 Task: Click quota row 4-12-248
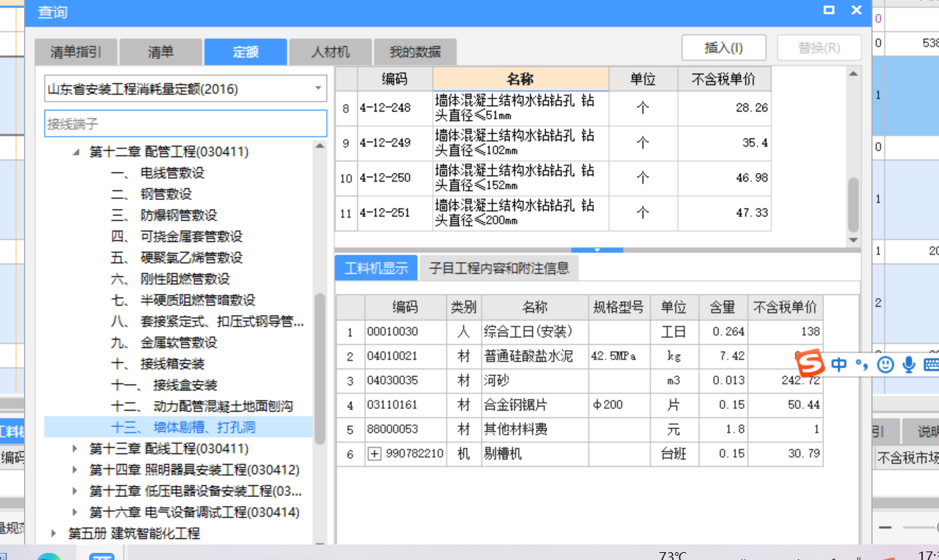[553, 108]
